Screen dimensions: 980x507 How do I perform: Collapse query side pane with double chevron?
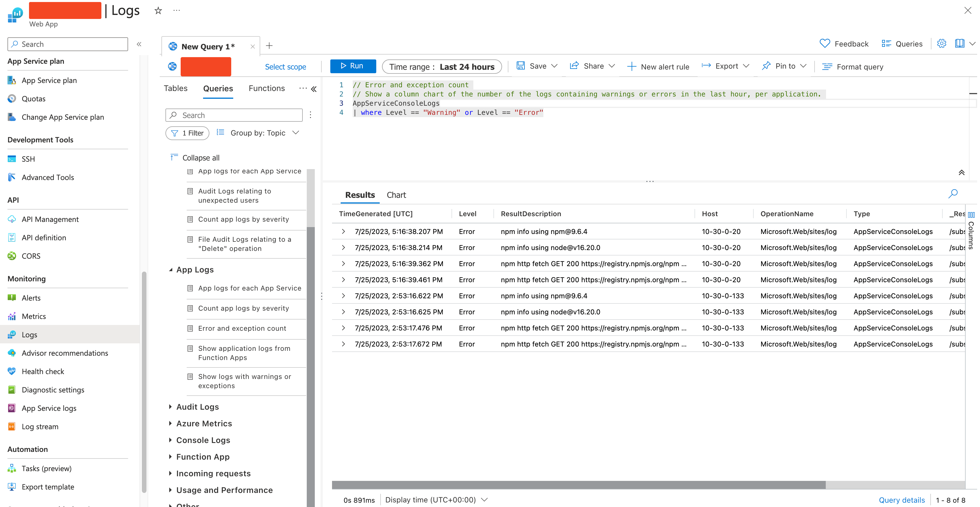pos(314,89)
